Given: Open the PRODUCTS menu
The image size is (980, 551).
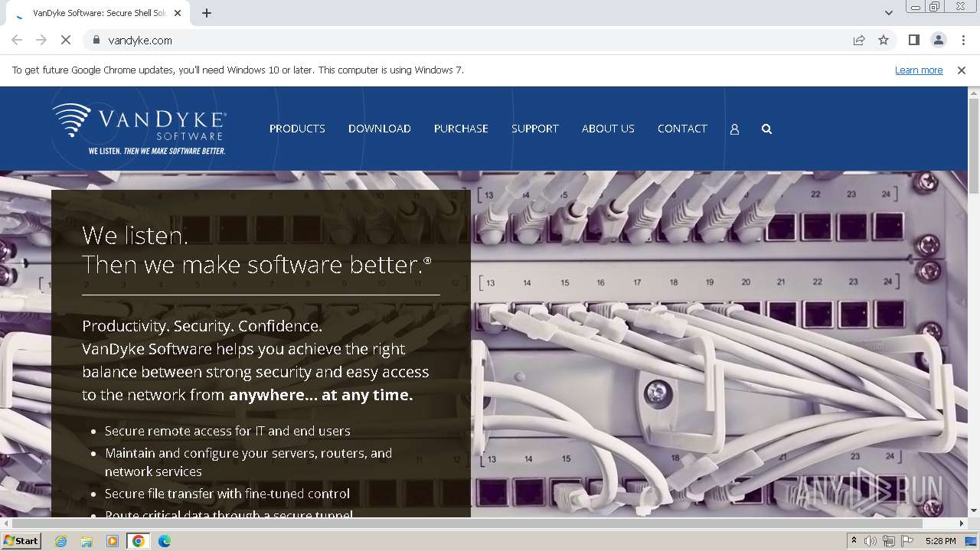Looking at the screenshot, I should click(297, 129).
